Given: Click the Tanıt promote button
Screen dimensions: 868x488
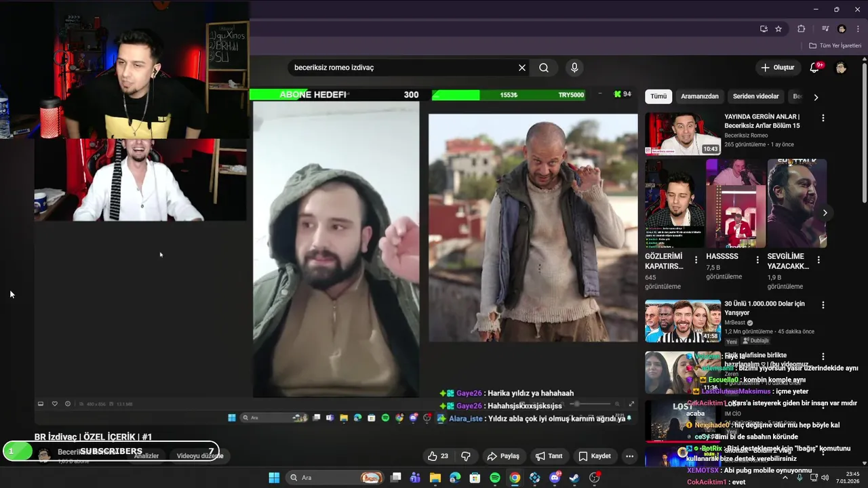Looking at the screenshot, I should point(549,456).
